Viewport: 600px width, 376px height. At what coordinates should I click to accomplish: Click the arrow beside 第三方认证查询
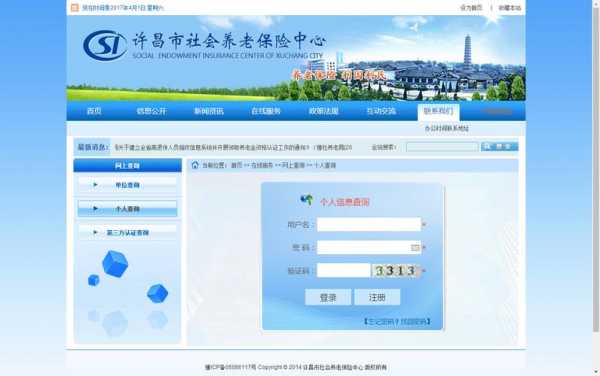coord(95,232)
